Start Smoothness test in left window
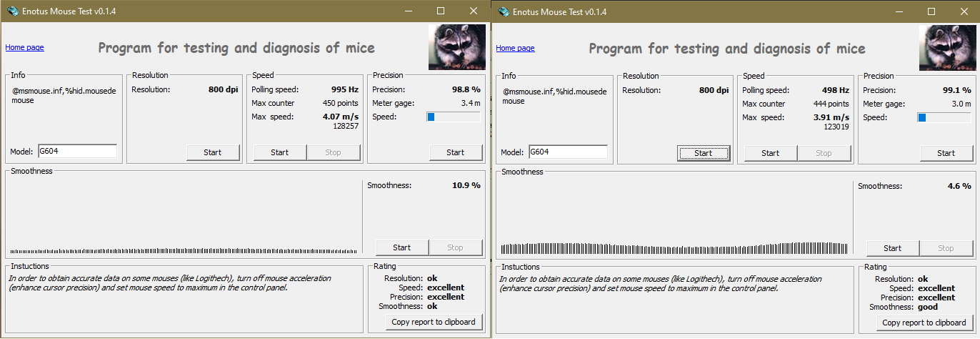Screen dimensions: 980x339 (x=402, y=247)
